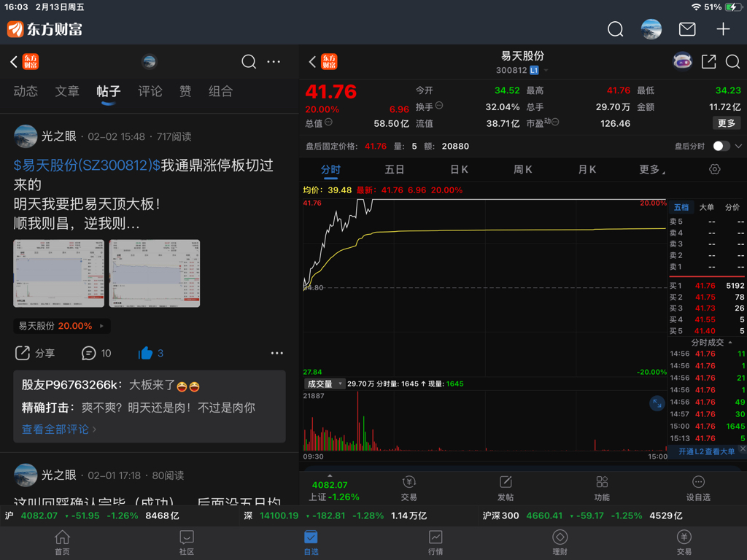Screen dimensions: 747x560
Task: Tap 发帖 to write a post
Action: pyautogui.click(x=506, y=488)
